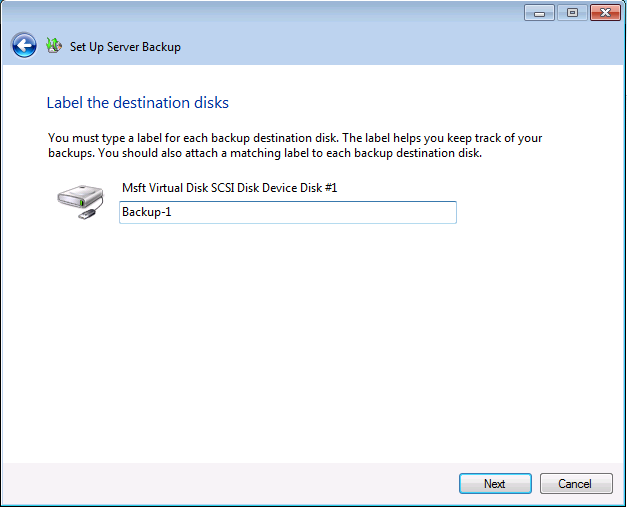Click the description line starting with 'backups.'
Image resolution: width=627 pixels, height=507 pixels.
(264, 153)
